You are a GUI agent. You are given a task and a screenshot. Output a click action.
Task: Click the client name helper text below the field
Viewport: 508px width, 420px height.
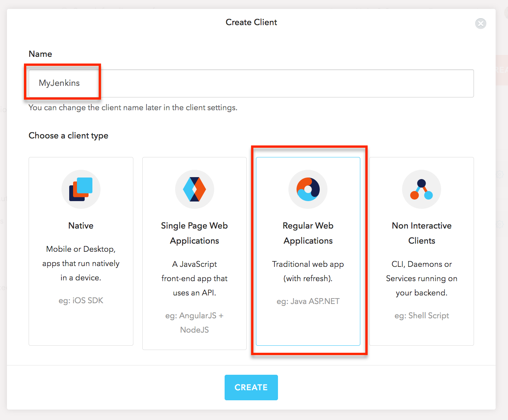[134, 108]
